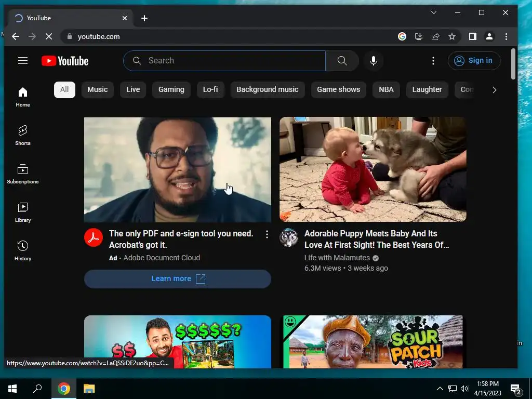Open the network icon in system tray

pos(453,389)
